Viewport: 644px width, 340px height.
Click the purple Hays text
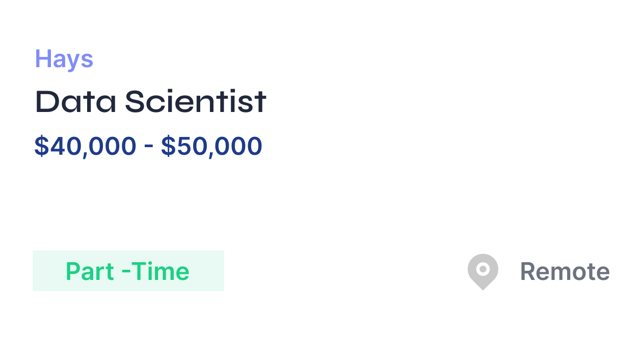(x=64, y=59)
